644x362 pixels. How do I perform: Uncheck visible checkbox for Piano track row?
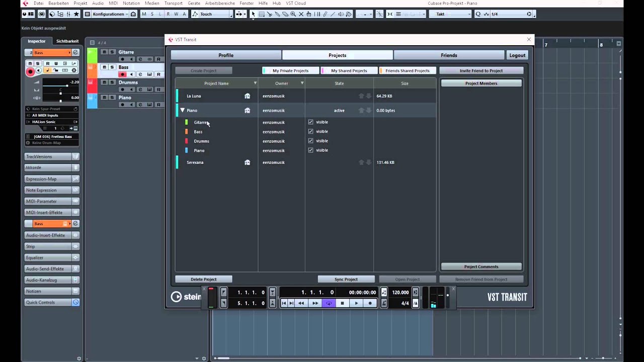[x=310, y=150]
